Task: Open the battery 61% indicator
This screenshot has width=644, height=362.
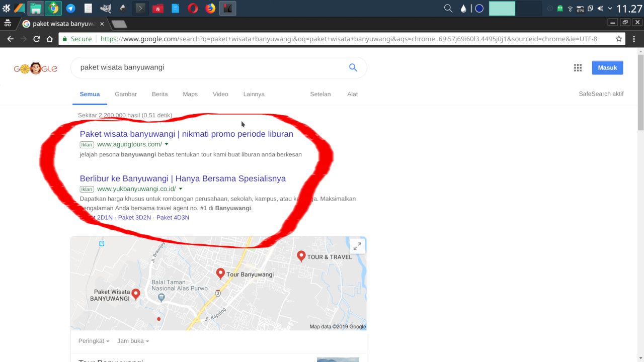Action: tap(580, 9)
